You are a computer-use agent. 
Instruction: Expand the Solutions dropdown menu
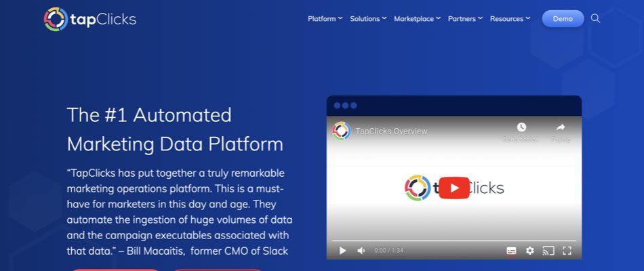368,19
